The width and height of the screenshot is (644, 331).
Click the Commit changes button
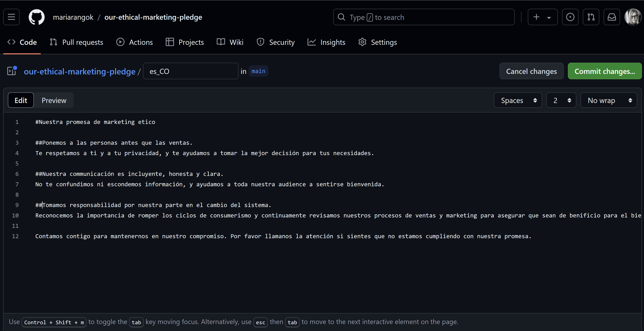(605, 71)
